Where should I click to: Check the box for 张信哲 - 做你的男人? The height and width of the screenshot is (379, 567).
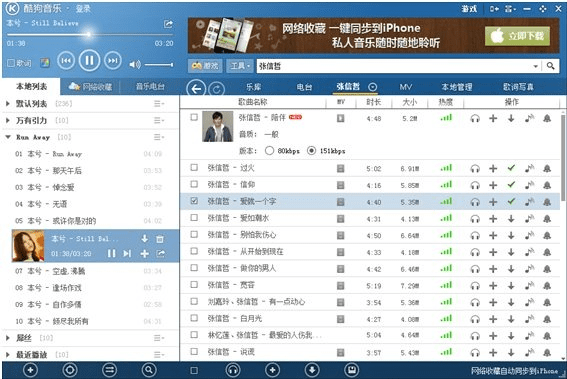coord(194,268)
